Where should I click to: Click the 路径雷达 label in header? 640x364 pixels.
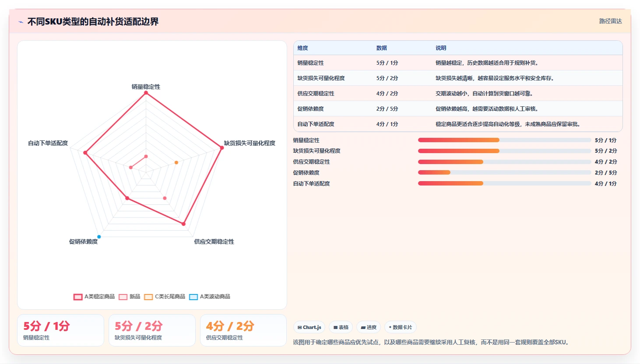610,21
